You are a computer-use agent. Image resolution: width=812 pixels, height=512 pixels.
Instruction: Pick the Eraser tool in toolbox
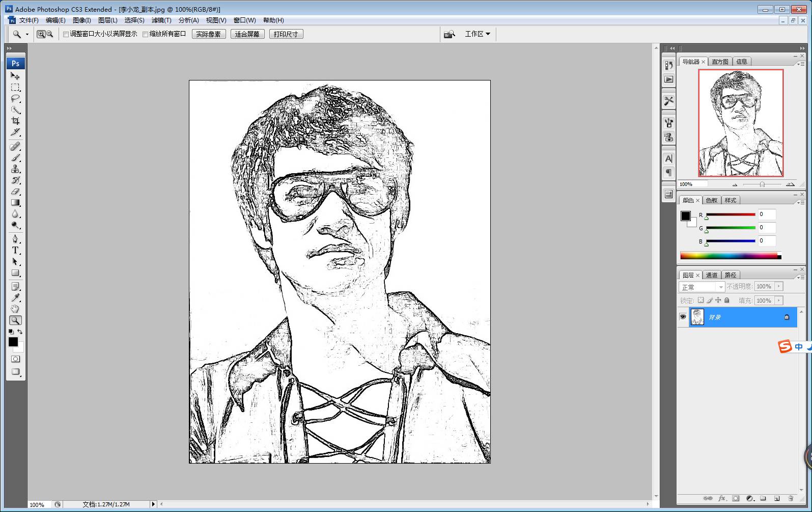point(15,192)
